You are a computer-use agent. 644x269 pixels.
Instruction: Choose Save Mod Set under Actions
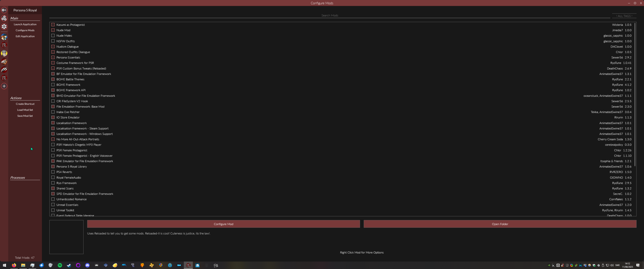25,116
